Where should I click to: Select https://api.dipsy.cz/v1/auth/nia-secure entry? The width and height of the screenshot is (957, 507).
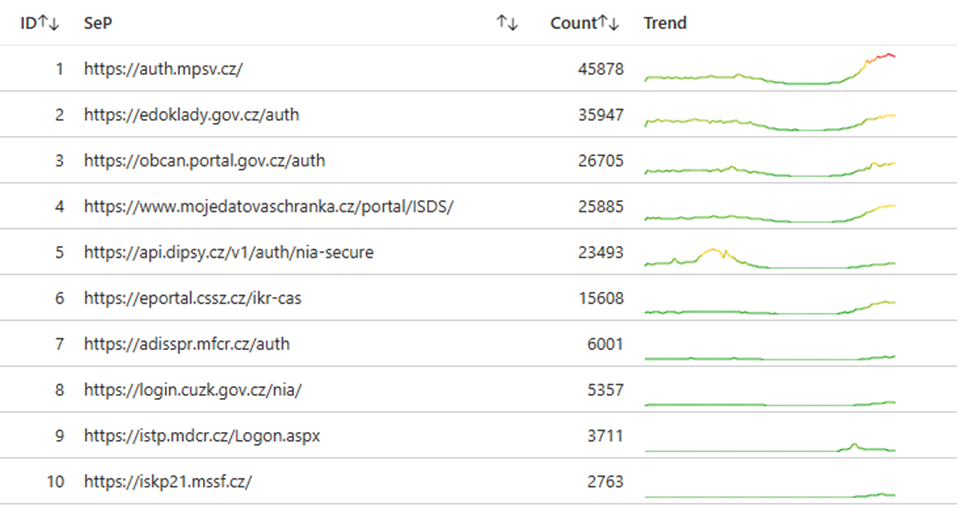click(229, 252)
